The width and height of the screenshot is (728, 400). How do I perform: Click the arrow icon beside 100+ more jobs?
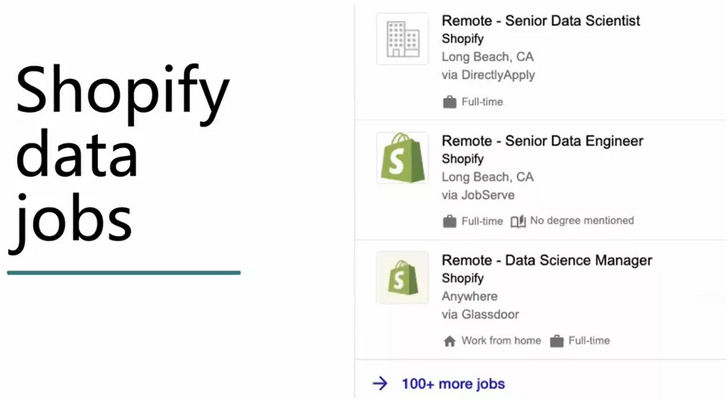380,383
